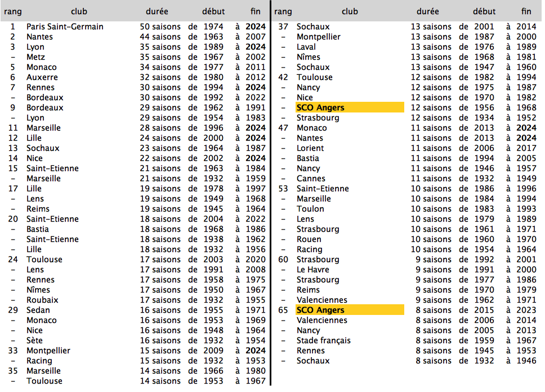
Task: Click the '50 saisons' duration cell
Action: point(160,26)
